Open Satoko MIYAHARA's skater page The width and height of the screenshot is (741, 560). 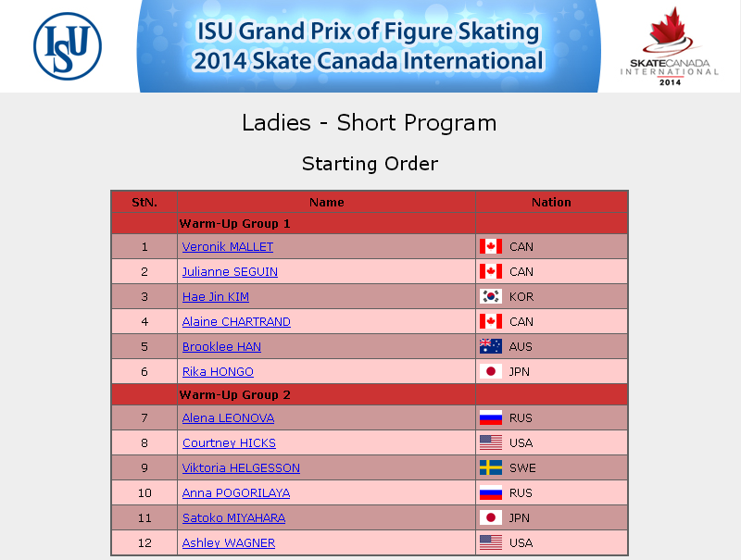click(234, 518)
